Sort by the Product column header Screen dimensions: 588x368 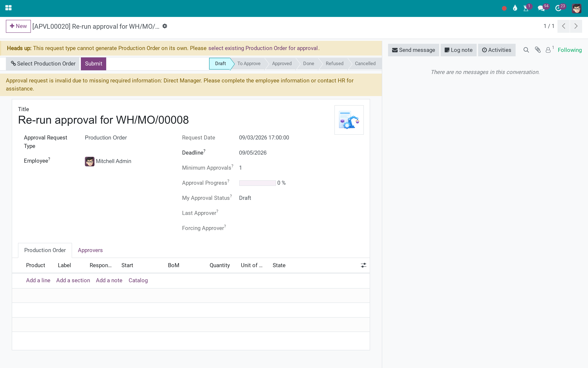tap(35, 265)
